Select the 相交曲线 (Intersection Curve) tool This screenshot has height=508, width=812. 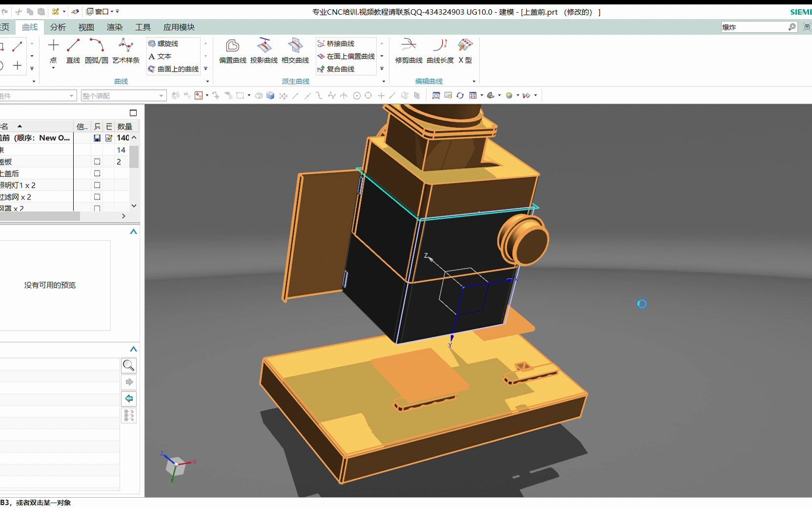click(x=295, y=51)
